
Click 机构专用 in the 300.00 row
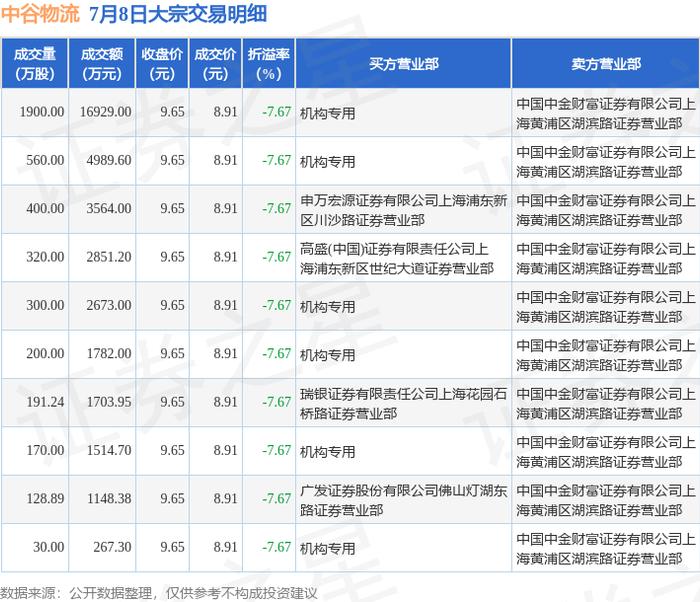click(328, 307)
